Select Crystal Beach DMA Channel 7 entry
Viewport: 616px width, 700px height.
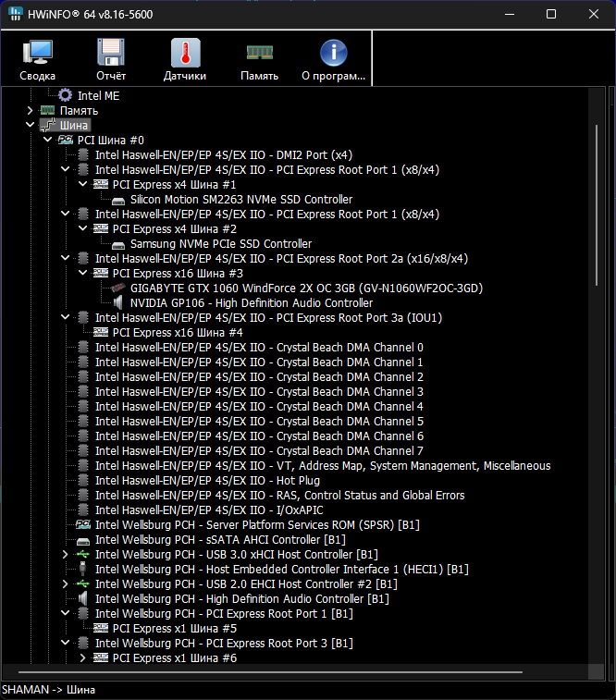[259, 450]
